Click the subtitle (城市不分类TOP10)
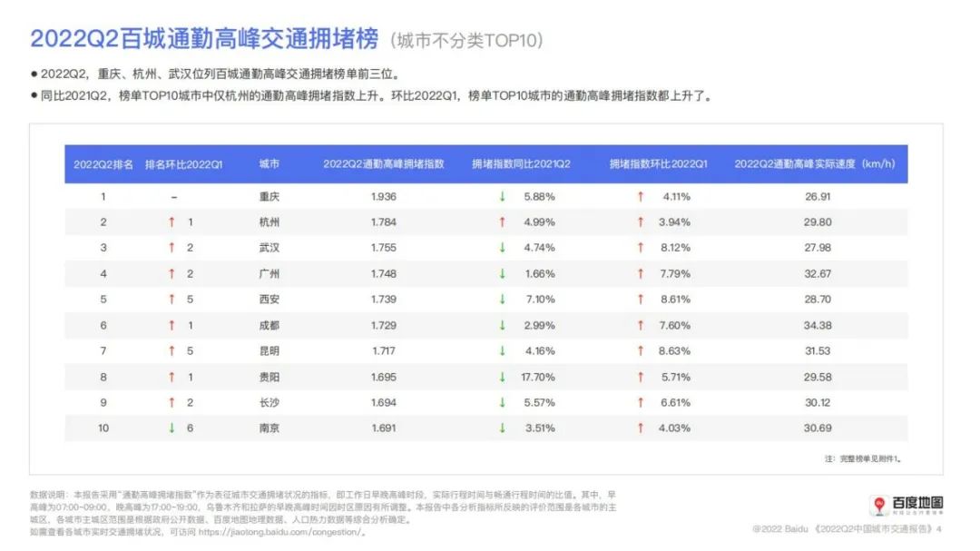Image resolution: width=980 pixels, height=551 pixels. 467,41
